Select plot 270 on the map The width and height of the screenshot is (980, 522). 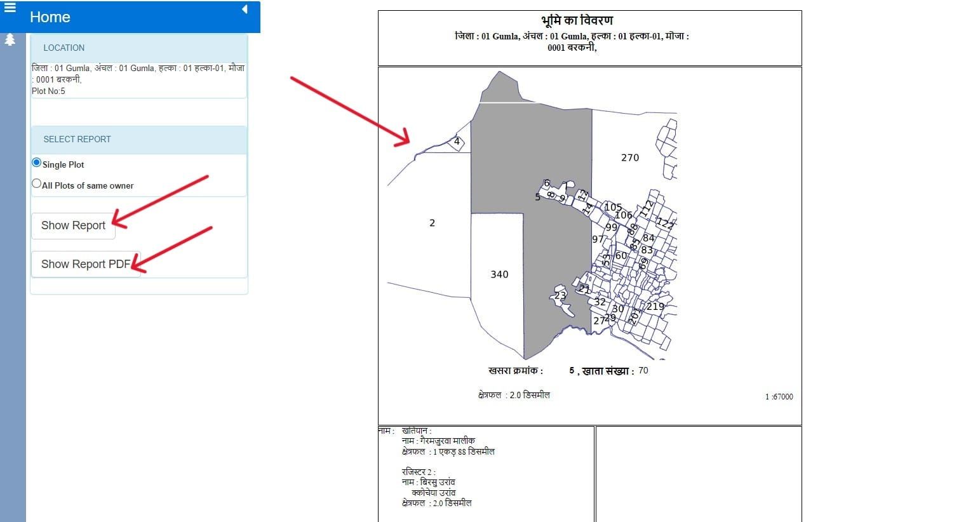coord(629,157)
